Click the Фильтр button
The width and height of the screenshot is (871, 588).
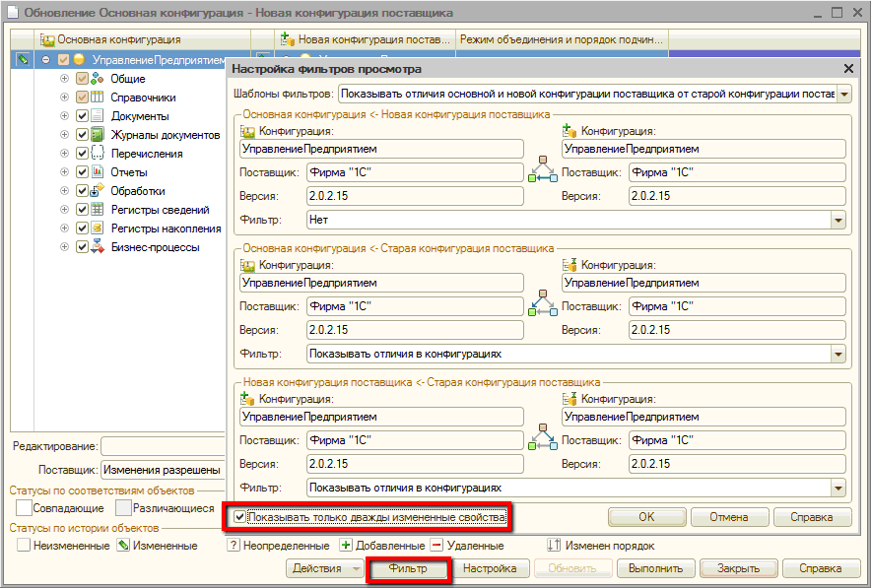click(408, 568)
